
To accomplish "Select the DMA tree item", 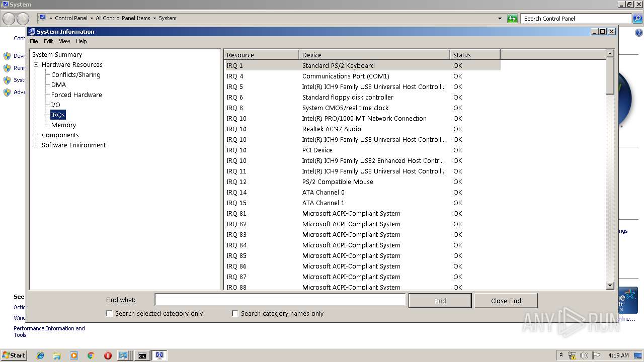I will click(x=58, y=85).
